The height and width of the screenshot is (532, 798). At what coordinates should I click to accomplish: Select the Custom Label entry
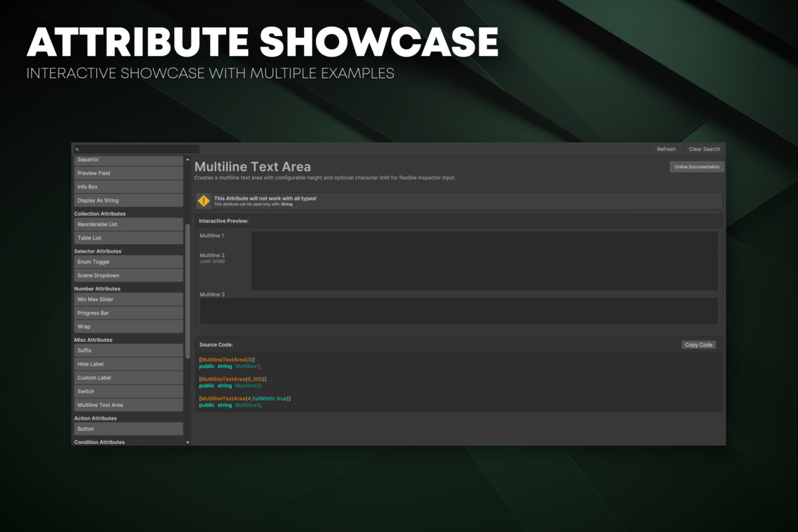[x=128, y=378]
